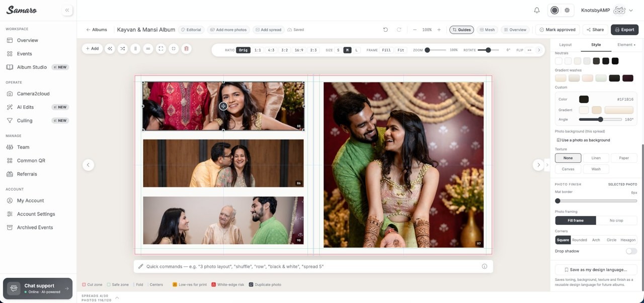Zoom in with the plus icon
This screenshot has width=644, height=303.
pos(439,30)
